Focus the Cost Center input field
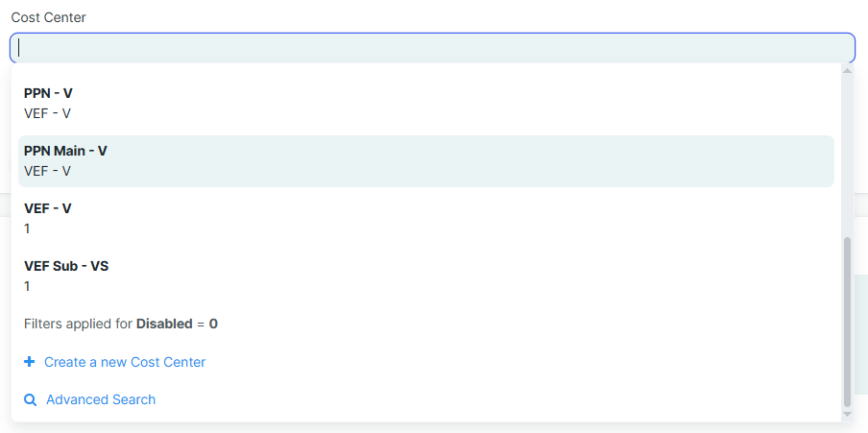 (x=432, y=48)
